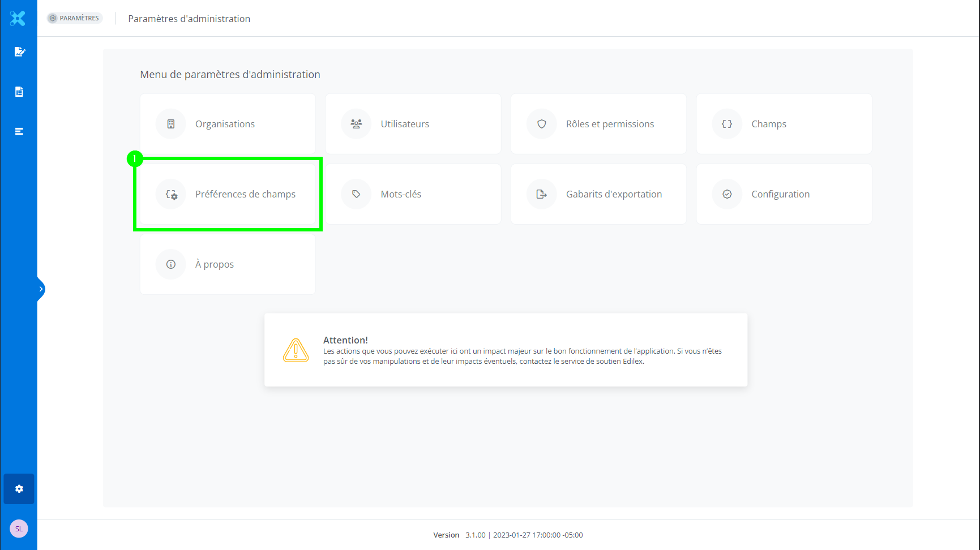Image resolution: width=980 pixels, height=550 pixels.
Task: Open the SL user avatar
Action: 19,528
